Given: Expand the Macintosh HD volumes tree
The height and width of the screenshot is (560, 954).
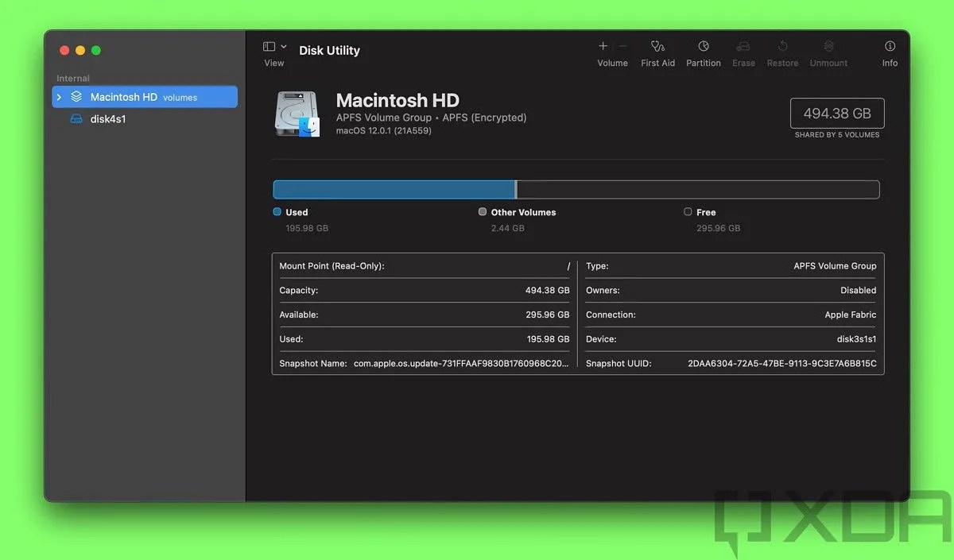Looking at the screenshot, I should [58, 96].
